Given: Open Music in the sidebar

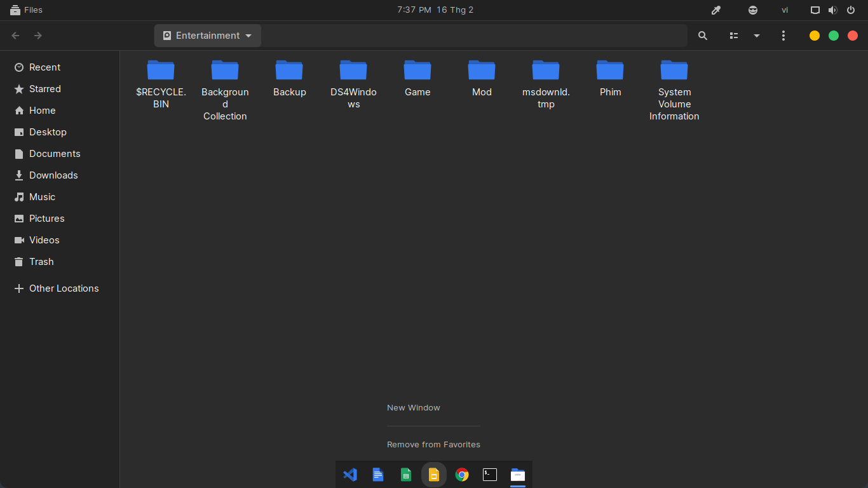Looking at the screenshot, I should 60,197.
